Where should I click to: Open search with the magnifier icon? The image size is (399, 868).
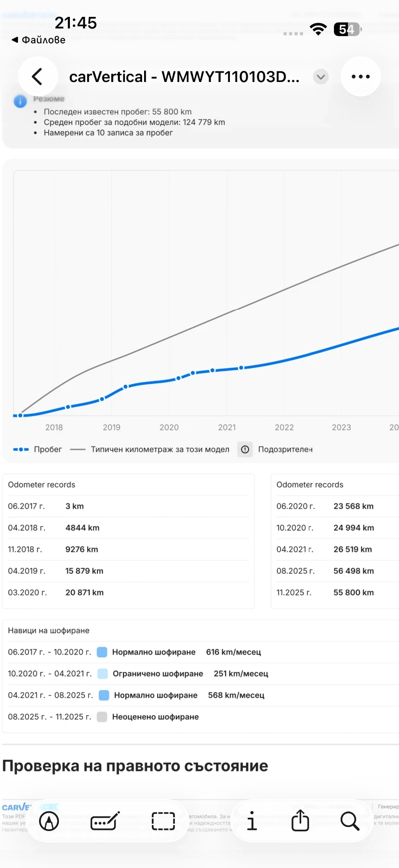coord(350,821)
